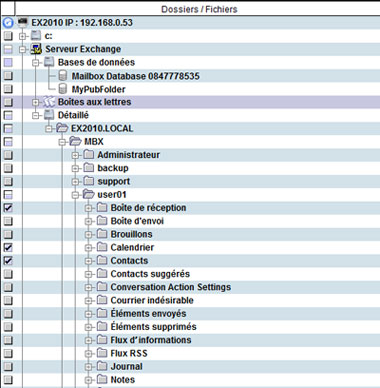Collapse the Bases de données node
The image size is (380, 388).
pyautogui.click(x=36, y=63)
